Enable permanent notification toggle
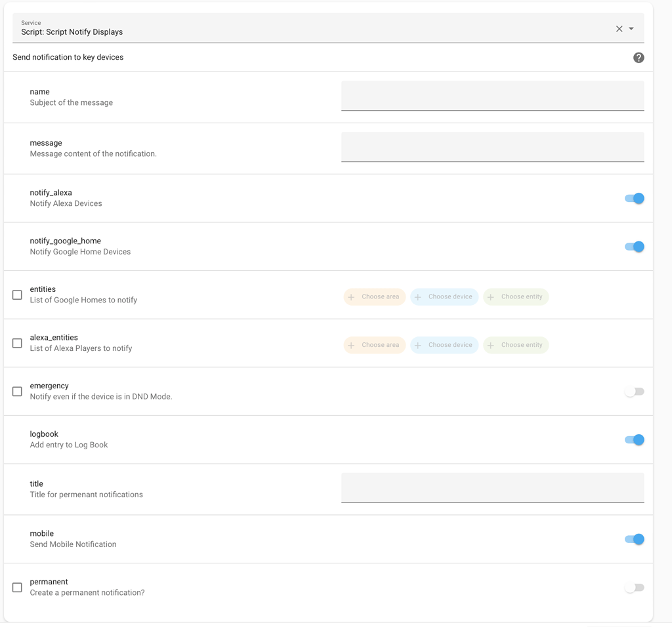 (633, 587)
